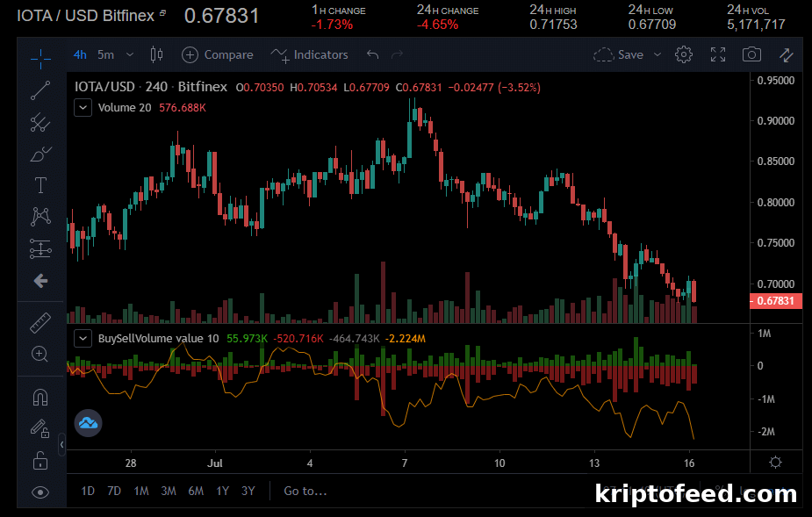This screenshot has width=812, height=517.
Task: Toggle lock all drawing tools
Action: pos(40,460)
